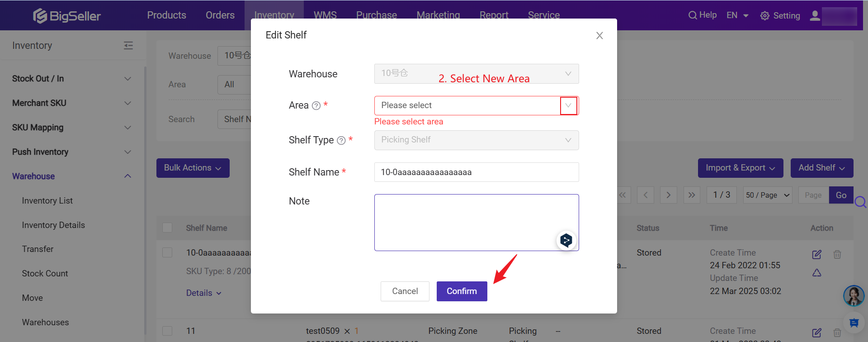
Task: Click triangle icon under first row actions
Action: pyautogui.click(x=816, y=273)
